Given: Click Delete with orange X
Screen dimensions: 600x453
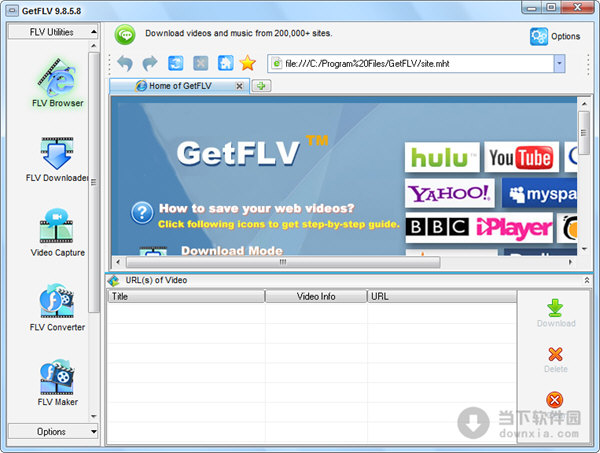Looking at the screenshot, I should point(556,360).
